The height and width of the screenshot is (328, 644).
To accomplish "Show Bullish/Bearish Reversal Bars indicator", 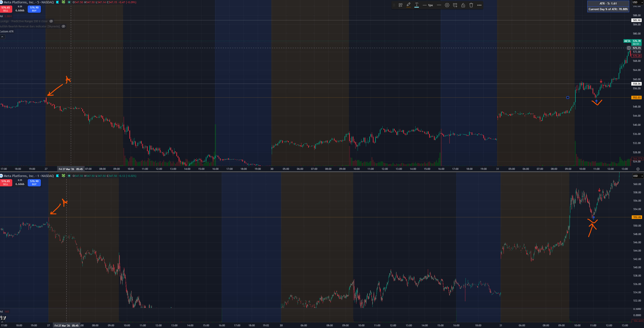I will point(63,26).
